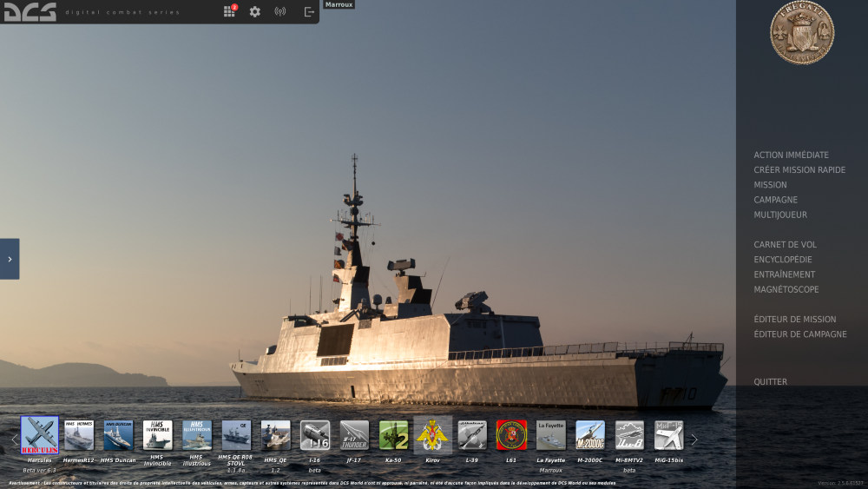Click the '1.2' label under HMS_QE

click(275, 471)
